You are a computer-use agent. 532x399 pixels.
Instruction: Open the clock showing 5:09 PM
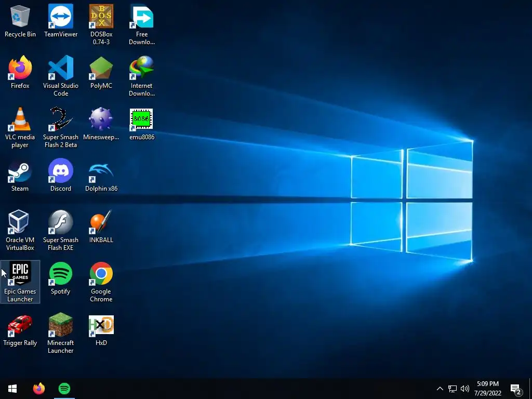click(487, 389)
